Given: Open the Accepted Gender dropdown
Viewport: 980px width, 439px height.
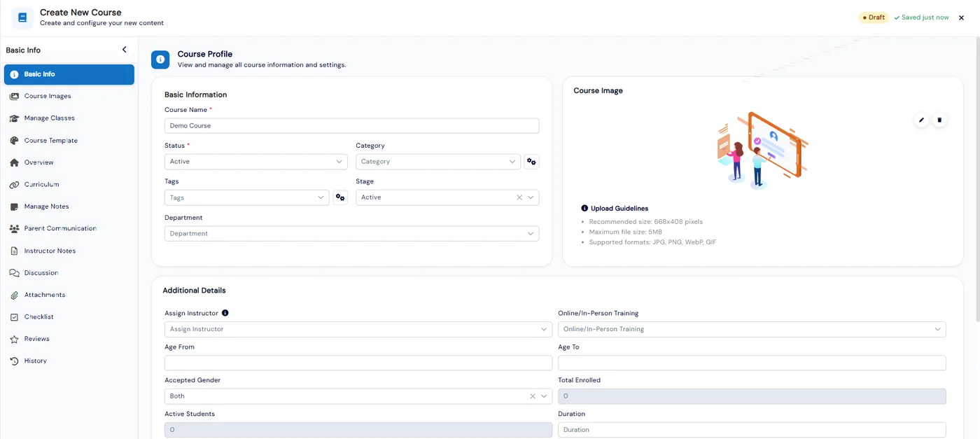Looking at the screenshot, I should click(x=358, y=396).
